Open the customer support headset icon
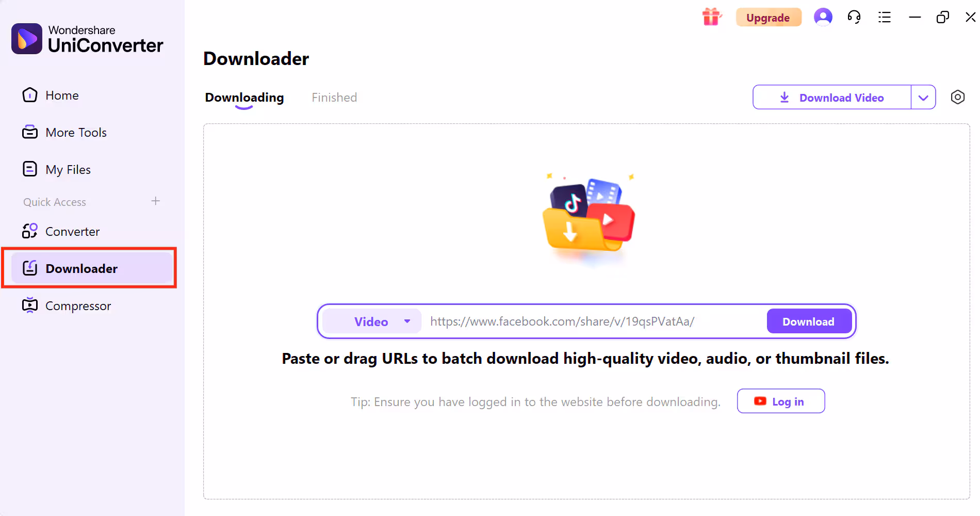The height and width of the screenshot is (516, 980). point(854,18)
